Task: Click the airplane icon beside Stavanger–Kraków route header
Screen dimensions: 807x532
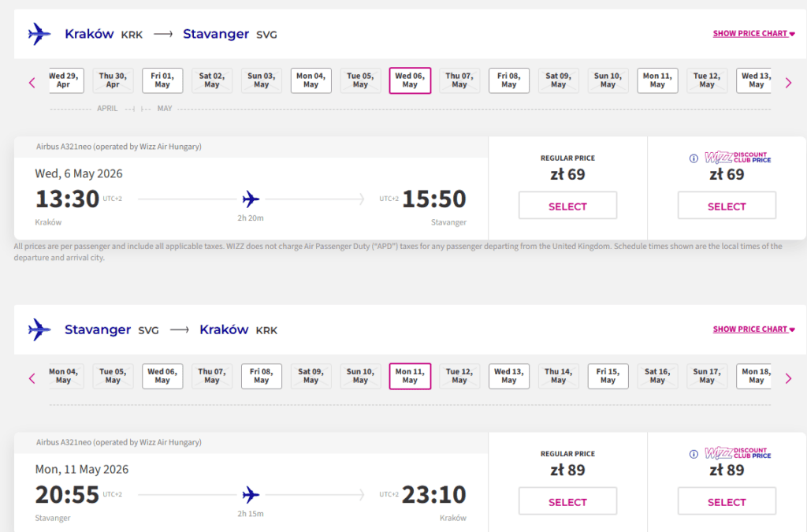Action: tap(39, 329)
